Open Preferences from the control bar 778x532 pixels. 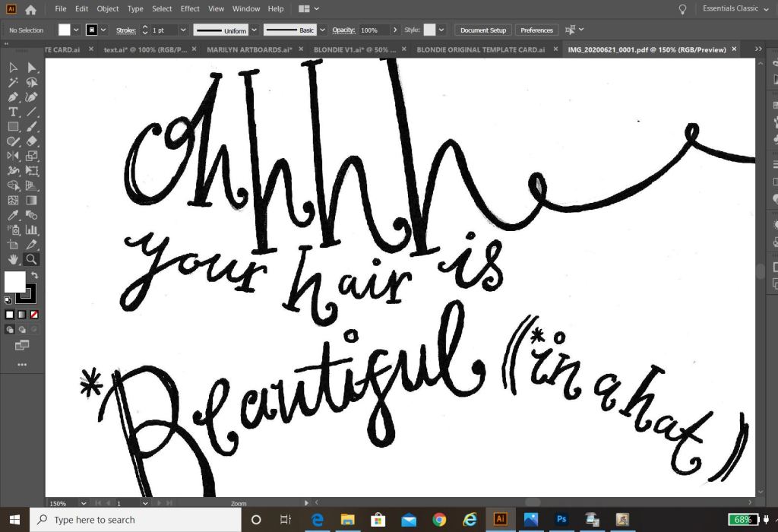[x=536, y=30]
